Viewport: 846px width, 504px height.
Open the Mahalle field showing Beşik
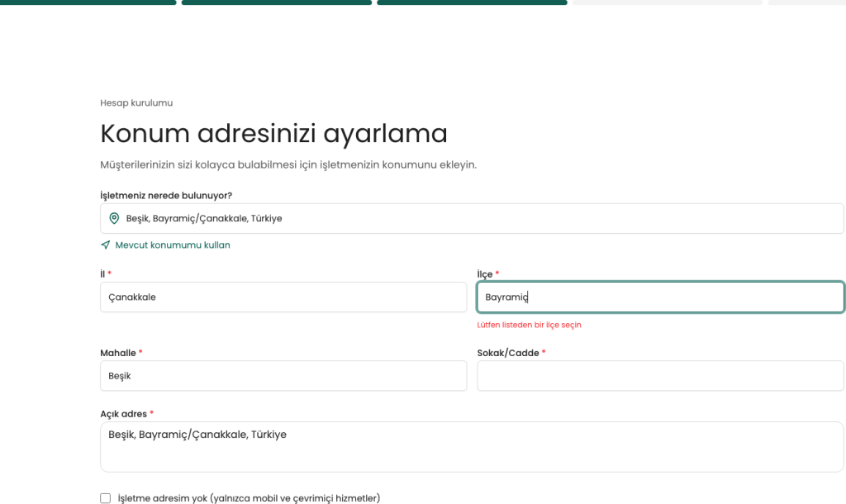point(283,376)
